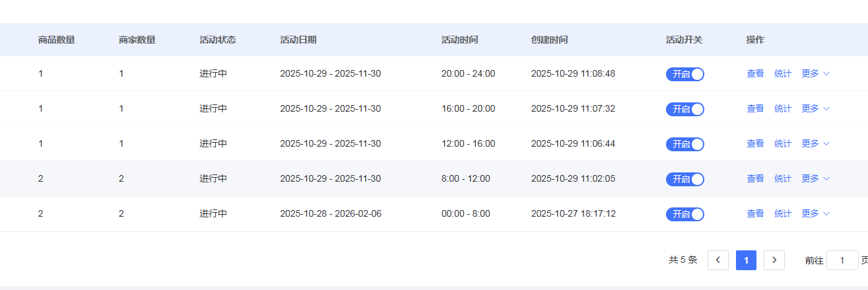Go to previous page arrow

click(718, 260)
